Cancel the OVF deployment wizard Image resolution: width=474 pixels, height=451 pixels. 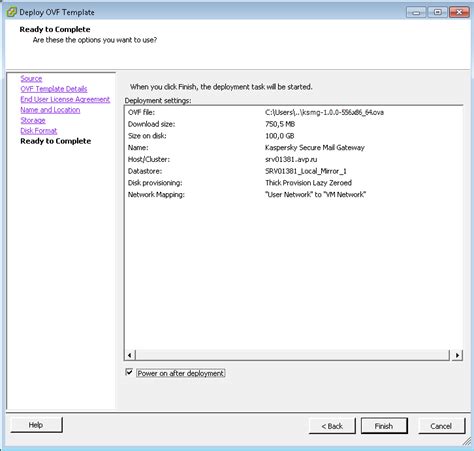pyautogui.click(x=441, y=426)
